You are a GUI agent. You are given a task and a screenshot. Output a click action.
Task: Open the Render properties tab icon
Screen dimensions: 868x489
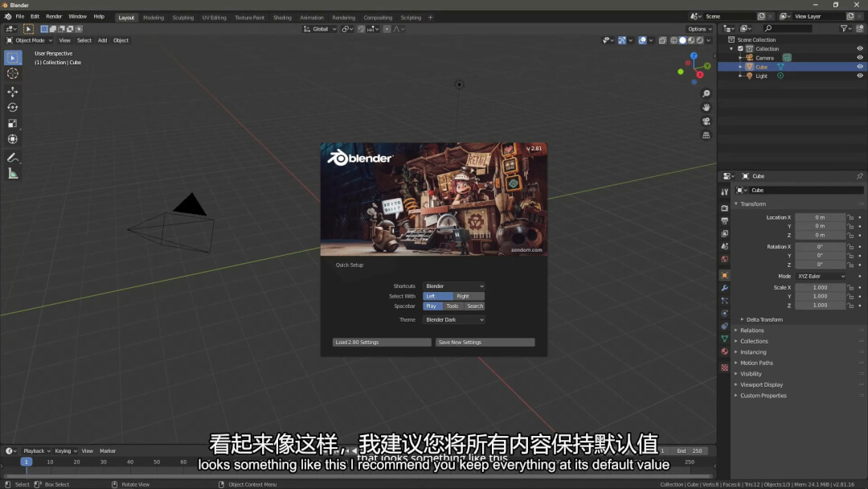click(725, 208)
